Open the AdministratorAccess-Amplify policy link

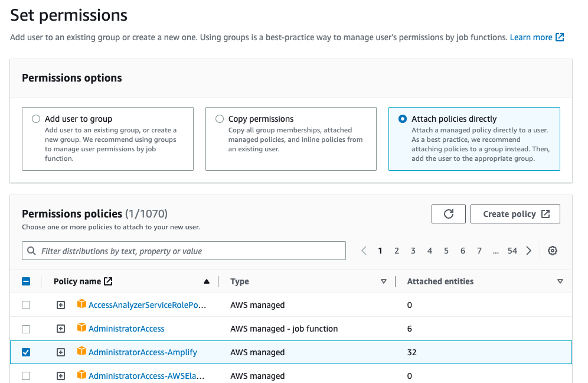142,352
